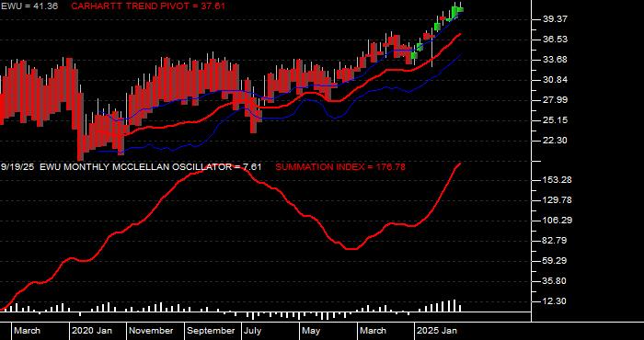
Task: Click the latest green candlestick at chart top
Action: point(460,9)
